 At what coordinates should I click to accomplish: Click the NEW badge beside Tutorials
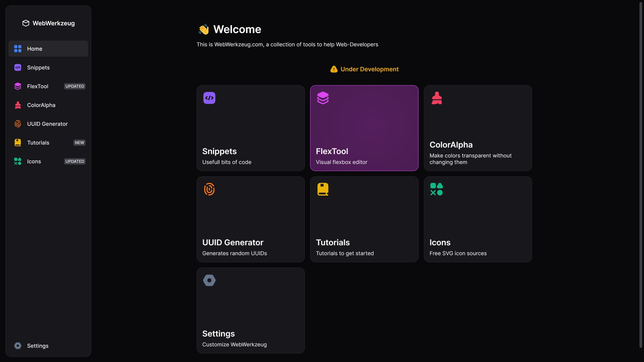(x=79, y=143)
